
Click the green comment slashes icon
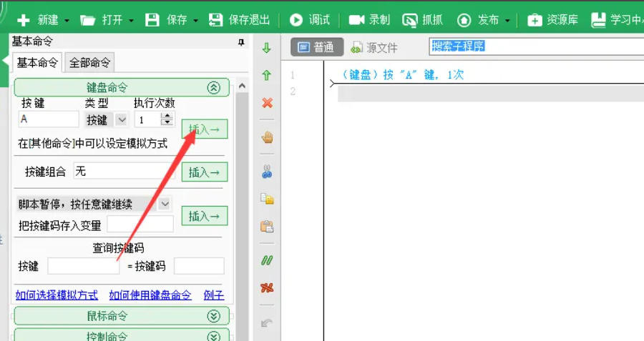(267, 260)
